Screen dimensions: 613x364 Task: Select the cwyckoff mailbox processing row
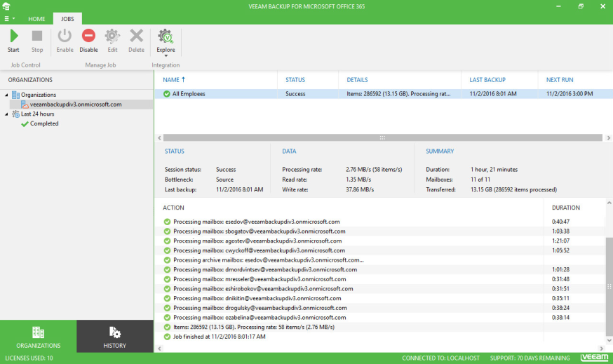click(x=379, y=250)
